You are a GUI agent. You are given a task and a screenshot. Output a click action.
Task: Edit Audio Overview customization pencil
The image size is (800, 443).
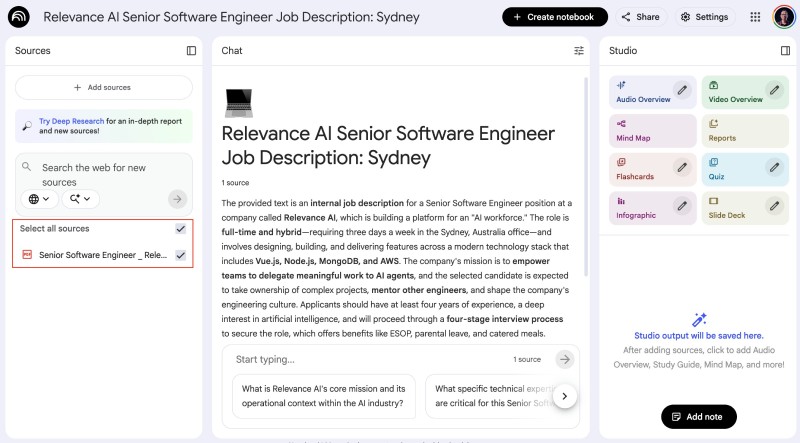tap(681, 91)
